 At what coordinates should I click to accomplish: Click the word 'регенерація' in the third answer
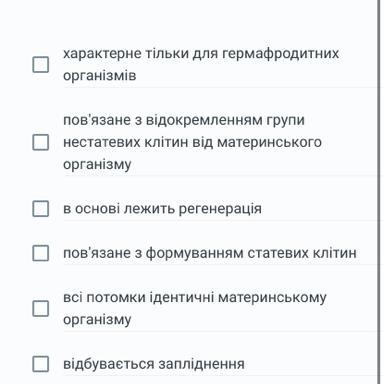click(220, 209)
